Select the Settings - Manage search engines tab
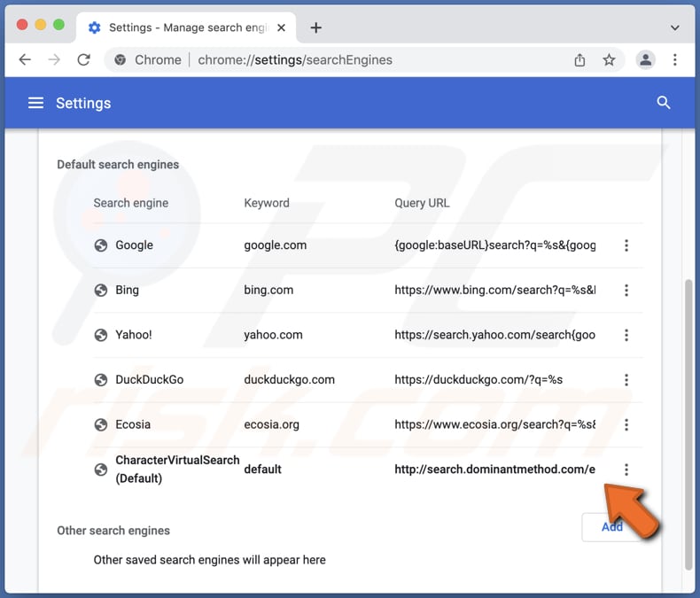The image size is (700, 598). click(x=186, y=27)
